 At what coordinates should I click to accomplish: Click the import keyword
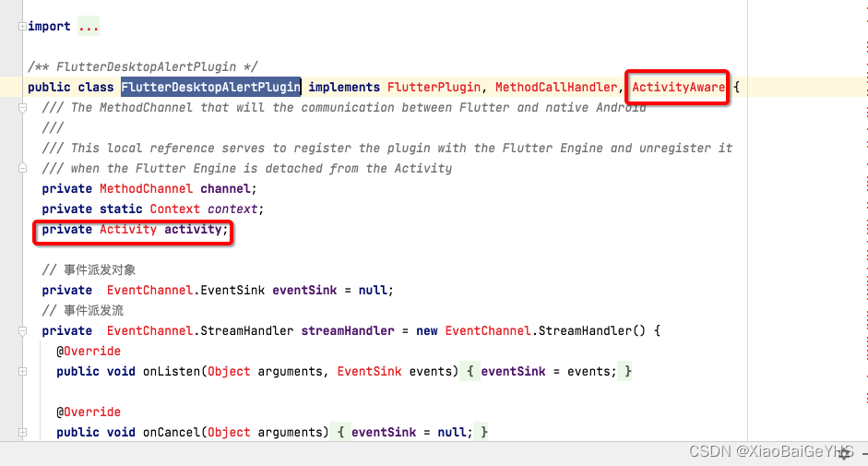[49, 27]
